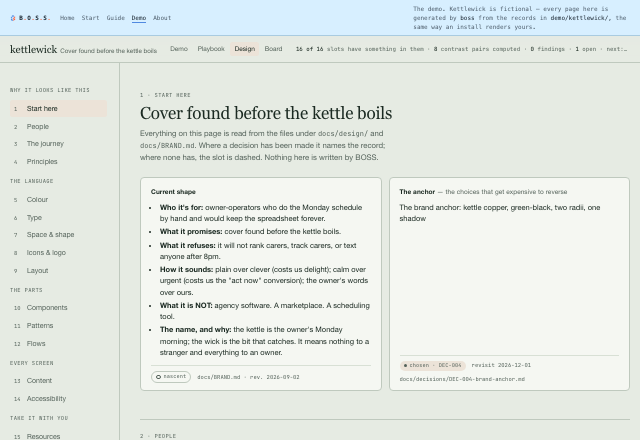The image size is (640, 440).
Task: Click the revisit 2026-12-01 text
Action: click(x=501, y=365)
